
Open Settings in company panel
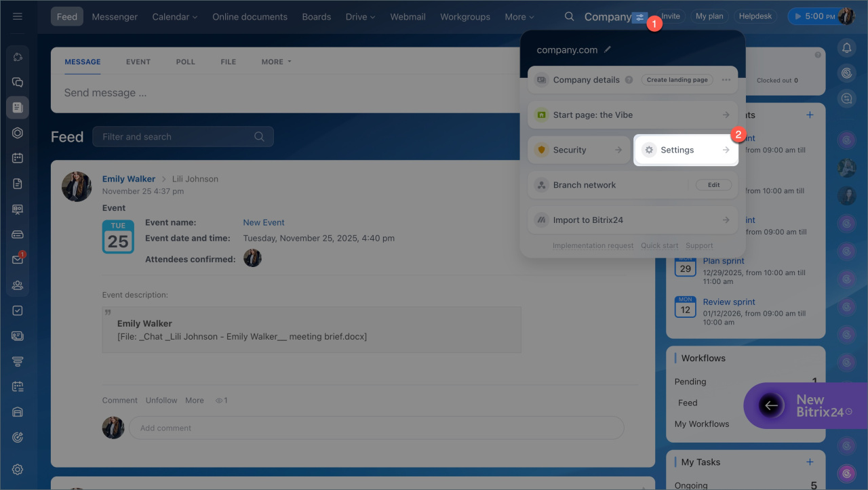(x=685, y=150)
